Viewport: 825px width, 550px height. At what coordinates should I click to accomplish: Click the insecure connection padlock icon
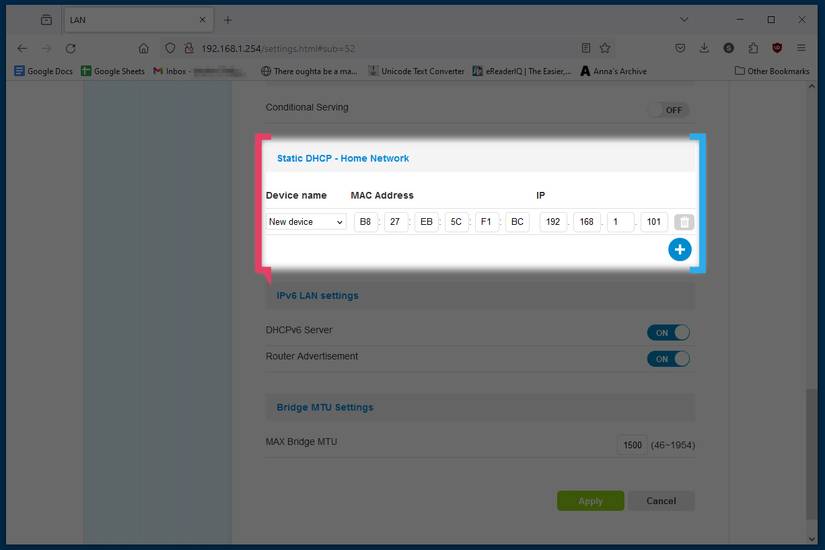(x=189, y=48)
